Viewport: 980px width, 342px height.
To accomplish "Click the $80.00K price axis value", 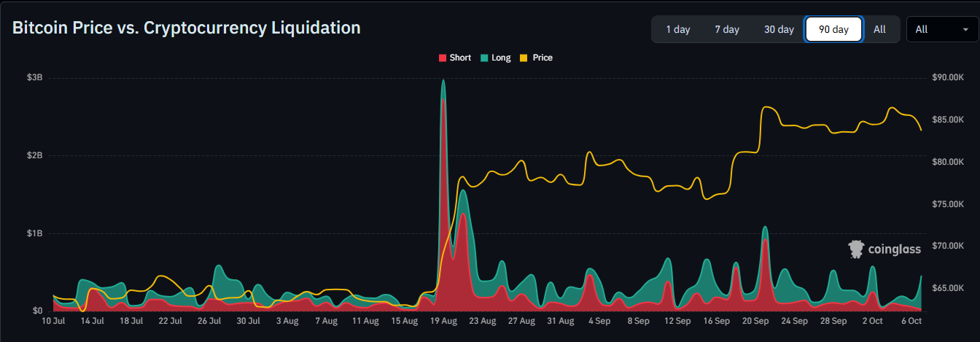I will click(x=948, y=162).
